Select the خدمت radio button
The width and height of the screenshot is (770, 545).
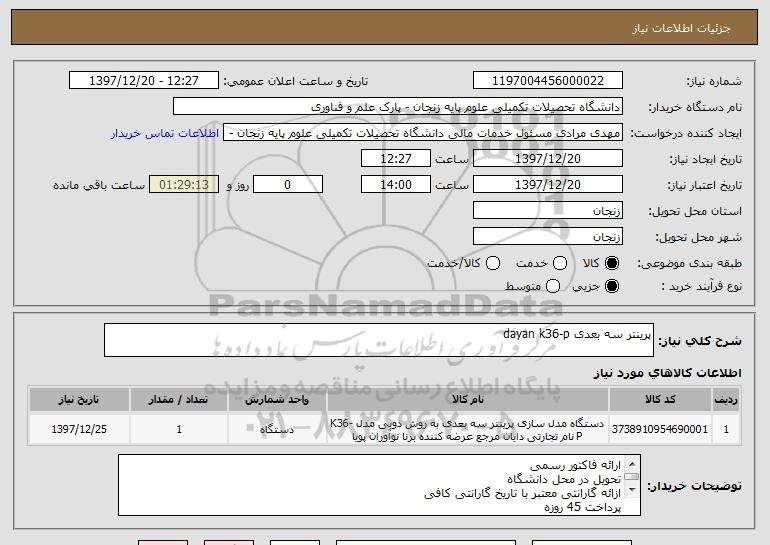pyautogui.click(x=560, y=263)
